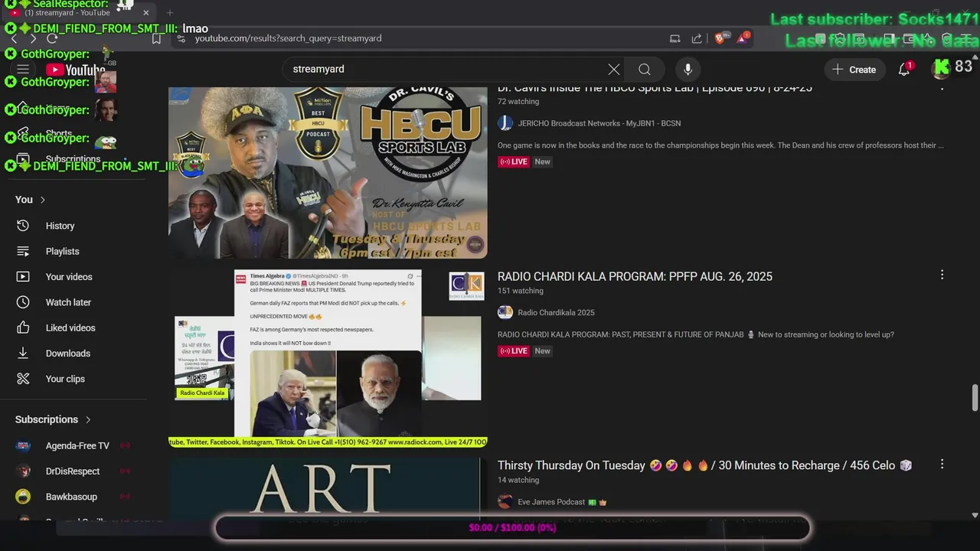980x551 pixels.
Task: Click the Create button
Action: coord(854,70)
